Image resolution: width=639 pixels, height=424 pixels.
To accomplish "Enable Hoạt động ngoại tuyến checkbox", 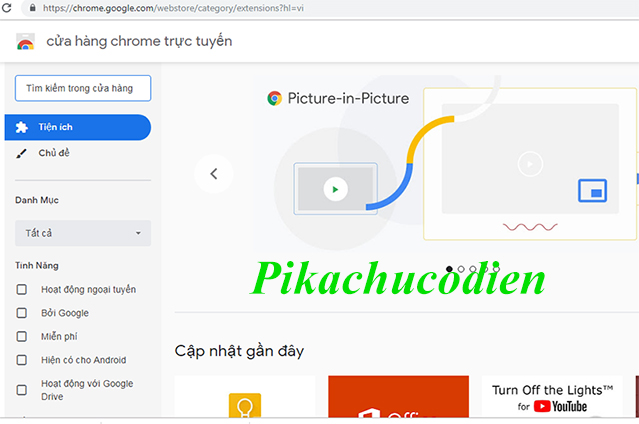I will [22, 289].
